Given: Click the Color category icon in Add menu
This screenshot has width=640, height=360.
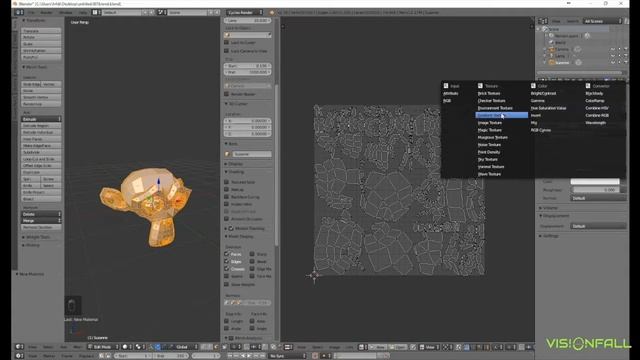Looking at the screenshot, I should 533,86.
